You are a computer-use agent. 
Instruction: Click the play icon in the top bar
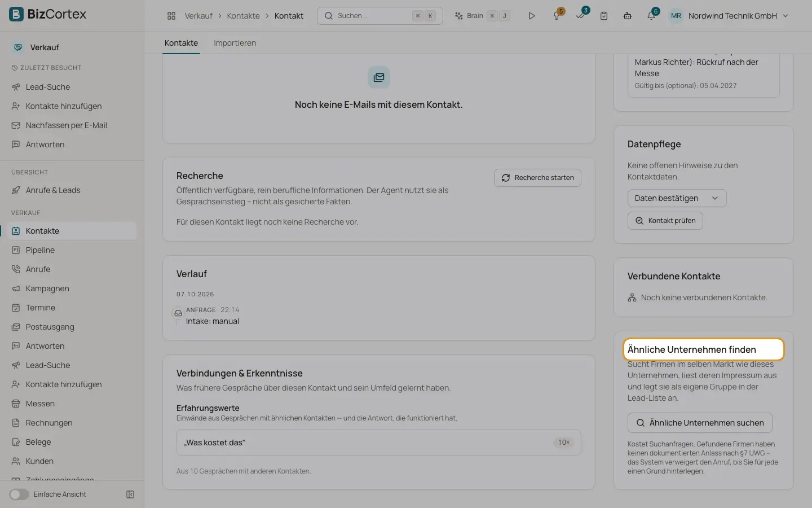531,16
